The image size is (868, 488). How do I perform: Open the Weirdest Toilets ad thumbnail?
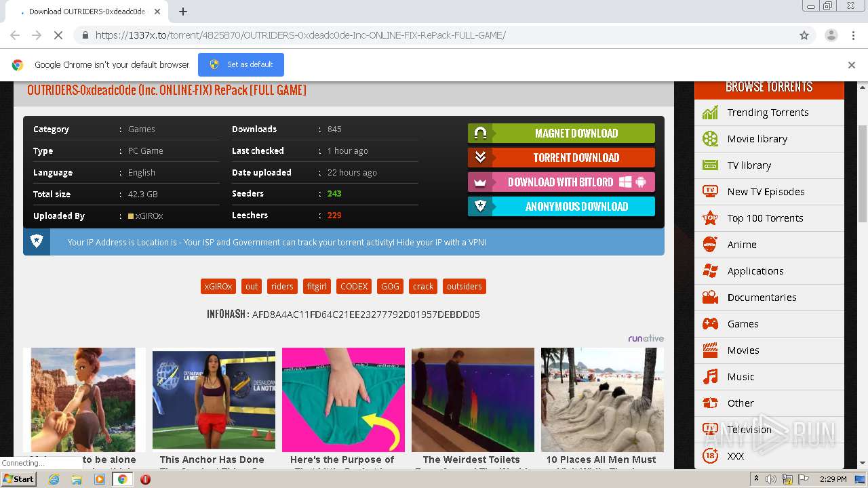point(473,400)
